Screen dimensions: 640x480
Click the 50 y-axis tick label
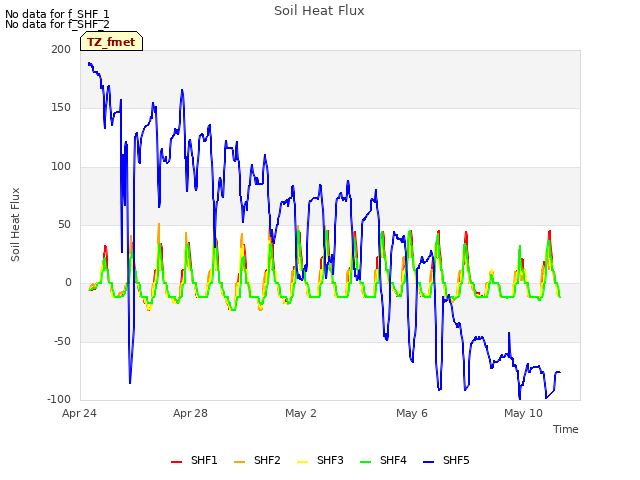(x=64, y=224)
